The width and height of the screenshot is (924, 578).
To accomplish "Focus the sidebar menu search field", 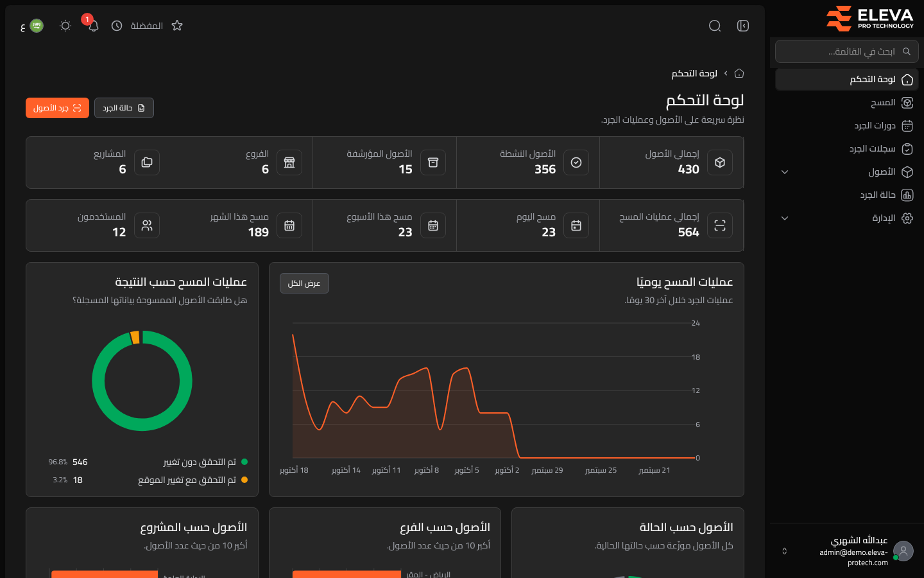I will point(847,51).
